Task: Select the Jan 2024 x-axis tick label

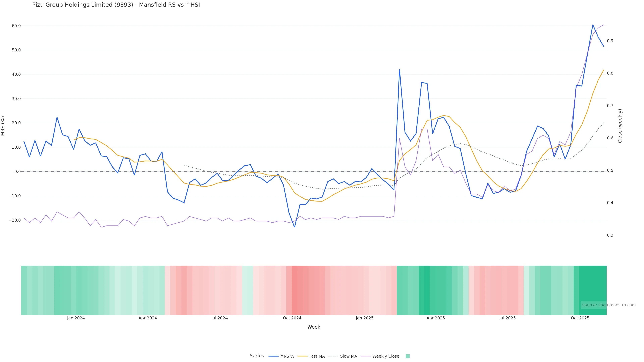Action: [x=76, y=318]
